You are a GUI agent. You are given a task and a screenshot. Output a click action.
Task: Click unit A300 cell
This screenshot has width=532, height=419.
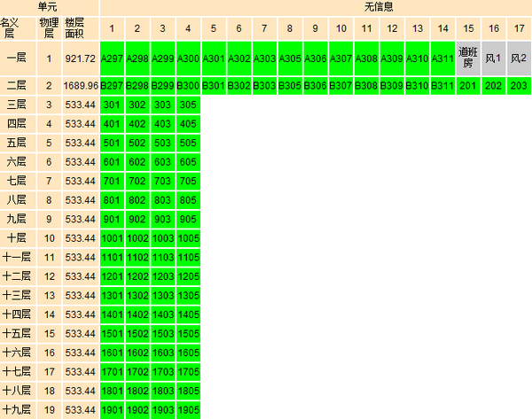188,58
